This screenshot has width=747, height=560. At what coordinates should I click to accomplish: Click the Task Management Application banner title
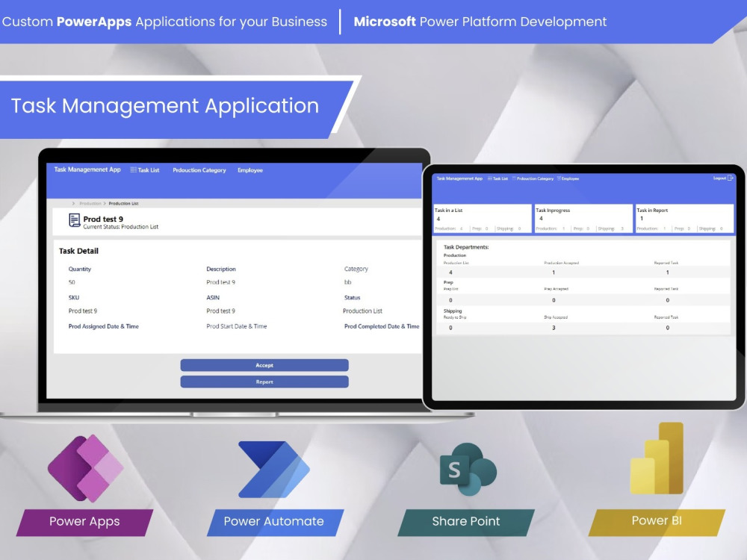click(x=165, y=106)
